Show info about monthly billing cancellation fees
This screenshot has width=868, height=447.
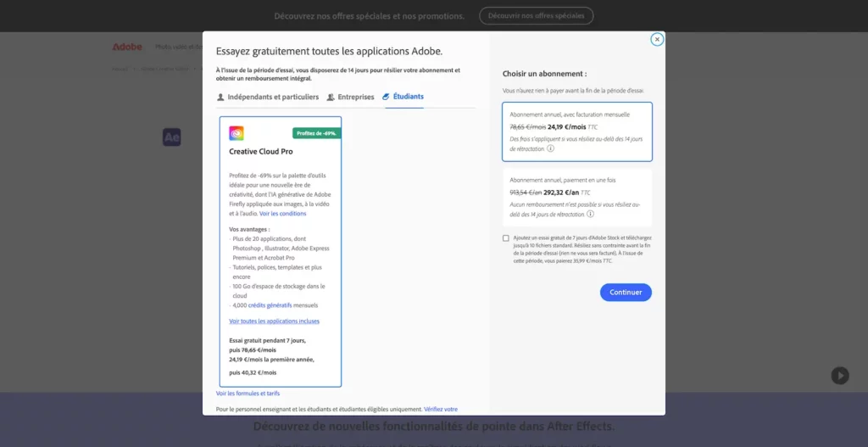point(550,148)
